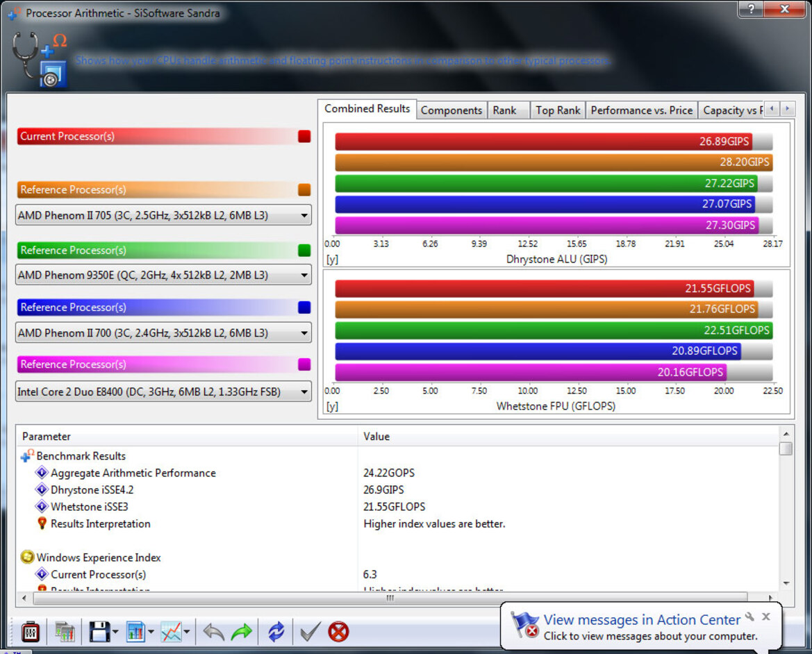
Task: Open the Top Rank tab
Action: tap(558, 110)
